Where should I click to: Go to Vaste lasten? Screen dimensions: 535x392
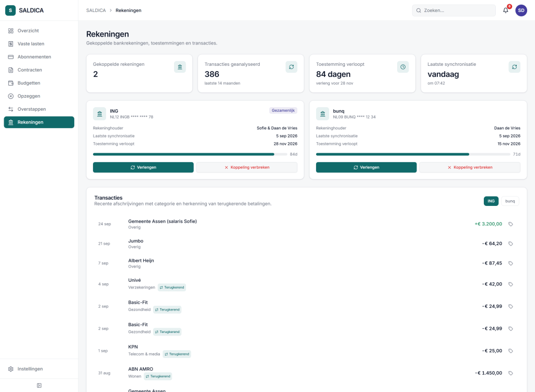click(x=39, y=44)
